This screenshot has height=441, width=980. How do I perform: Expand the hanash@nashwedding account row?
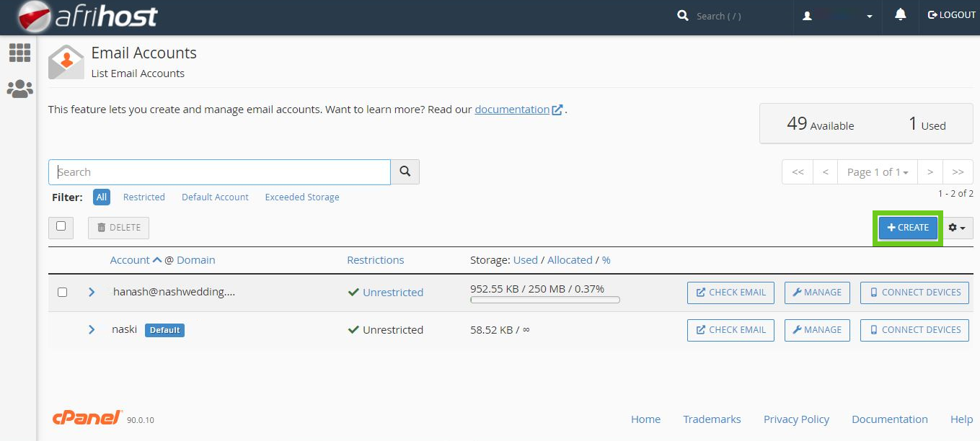pyautogui.click(x=92, y=293)
